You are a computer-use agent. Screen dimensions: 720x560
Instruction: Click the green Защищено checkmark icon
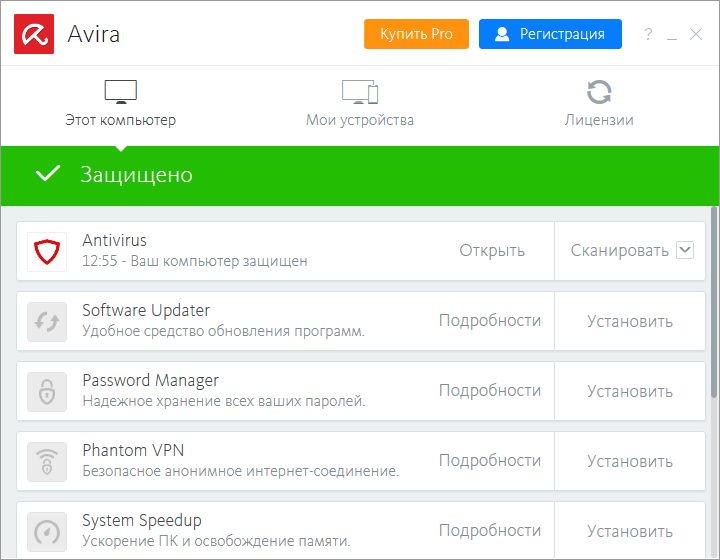point(48,175)
